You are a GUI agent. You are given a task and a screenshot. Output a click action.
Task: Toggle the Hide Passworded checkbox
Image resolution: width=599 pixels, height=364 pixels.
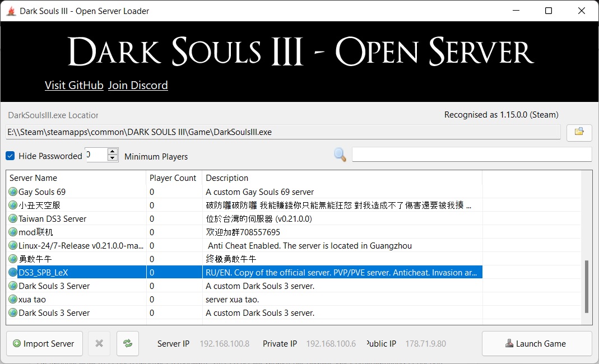click(x=10, y=156)
